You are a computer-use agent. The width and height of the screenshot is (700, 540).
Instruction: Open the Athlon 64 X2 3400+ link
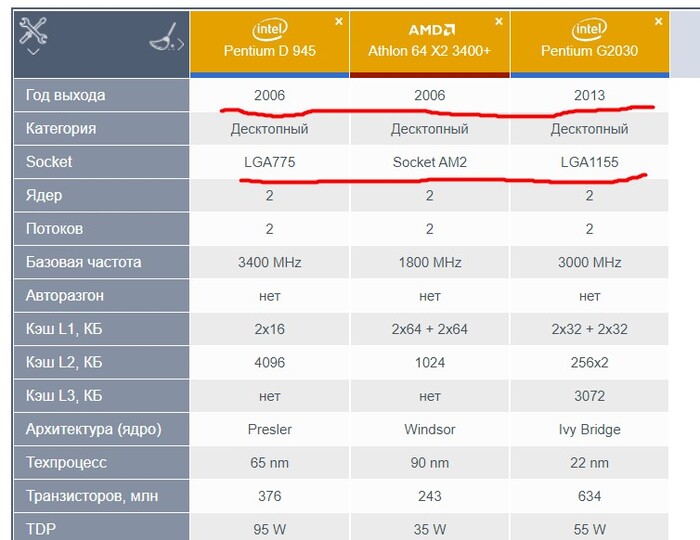tap(430, 51)
